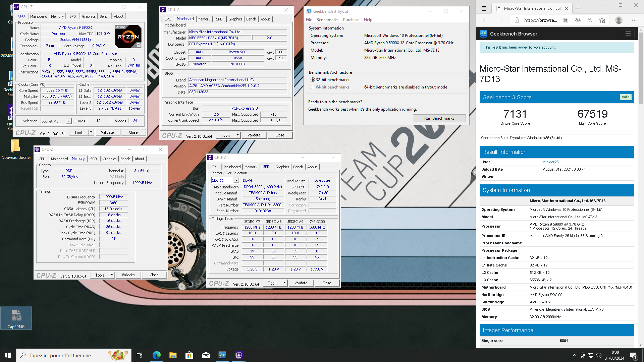Viewport: 644px width, 362px height.
Task: Switch to Bench tab in Mainboard CPU-Z window
Action: click(251, 19)
